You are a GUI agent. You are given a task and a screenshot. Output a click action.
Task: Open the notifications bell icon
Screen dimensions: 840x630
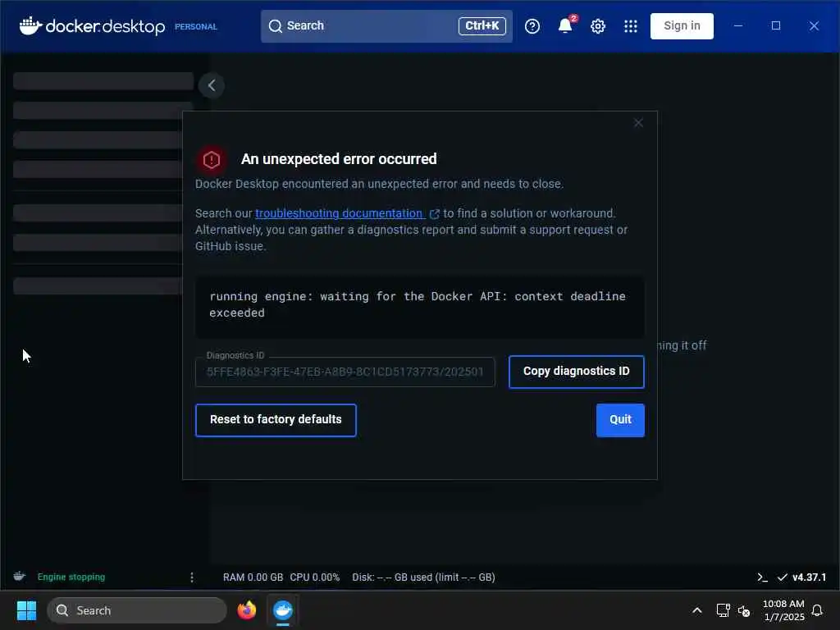click(x=564, y=25)
